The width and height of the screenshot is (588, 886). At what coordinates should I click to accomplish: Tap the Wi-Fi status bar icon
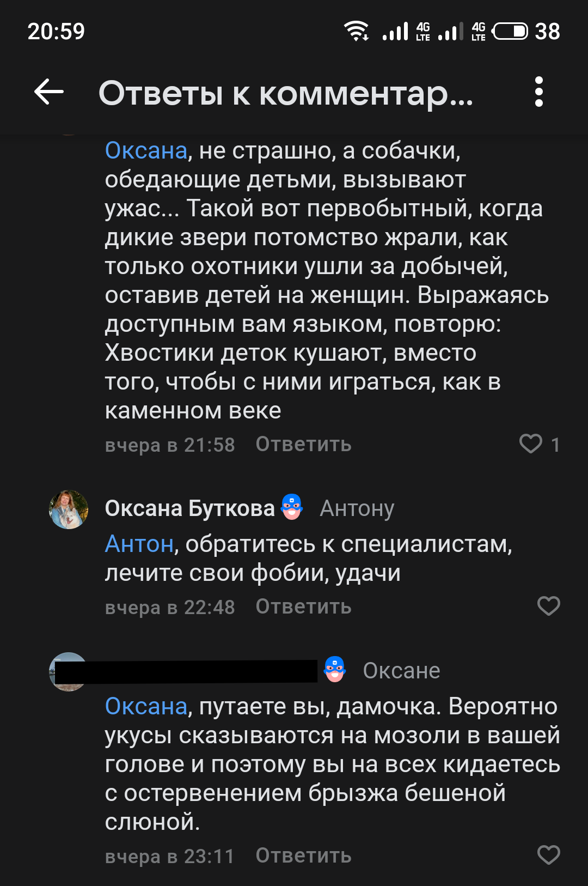(x=357, y=31)
